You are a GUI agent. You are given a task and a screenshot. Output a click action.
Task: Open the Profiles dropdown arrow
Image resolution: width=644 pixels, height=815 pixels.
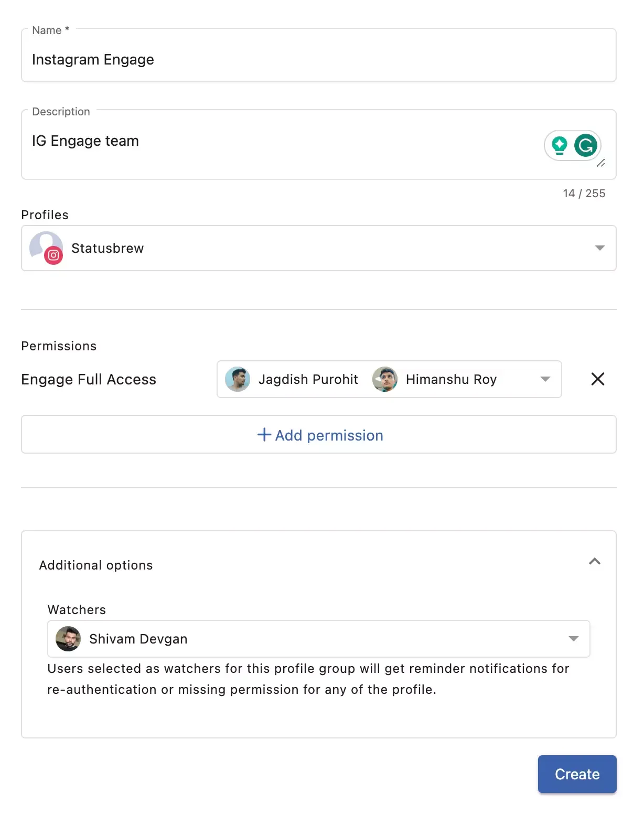click(599, 248)
